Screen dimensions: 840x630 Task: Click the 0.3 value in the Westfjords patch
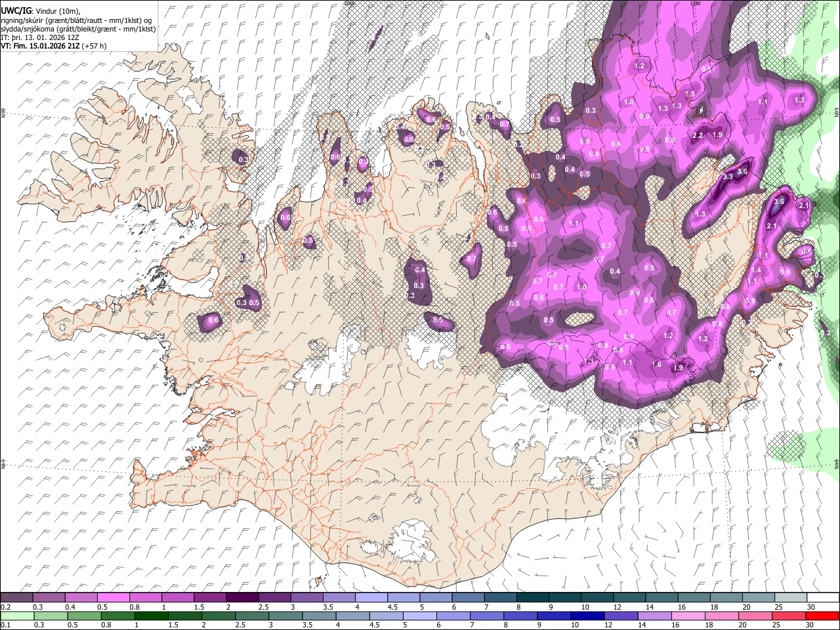(243, 159)
